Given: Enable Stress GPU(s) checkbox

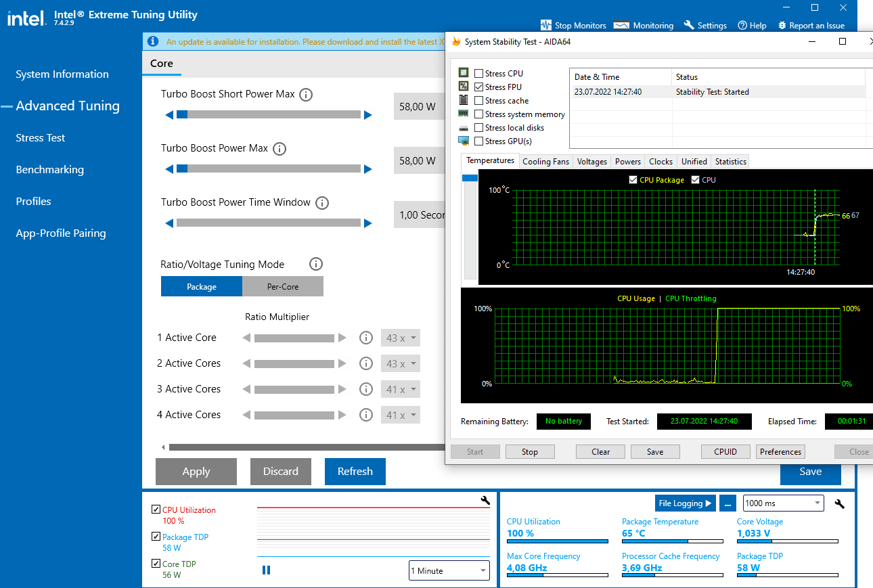Looking at the screenshot, I should [x=479, y=141].
